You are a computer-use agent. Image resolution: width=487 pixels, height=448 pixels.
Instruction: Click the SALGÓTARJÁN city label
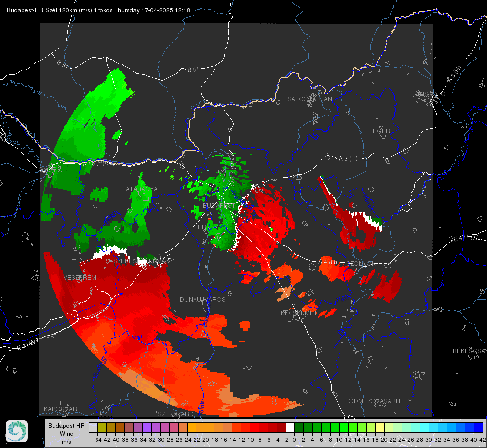click(309, 99)
